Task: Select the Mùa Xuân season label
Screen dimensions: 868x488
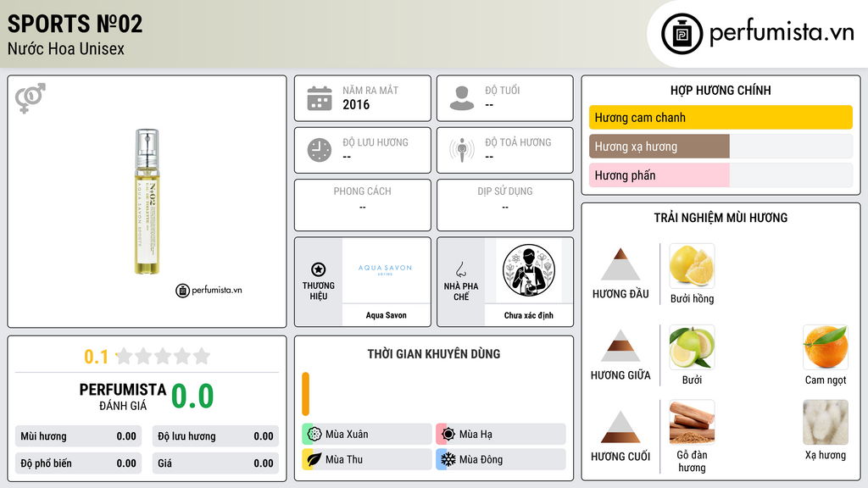Action: click(347, 435)
